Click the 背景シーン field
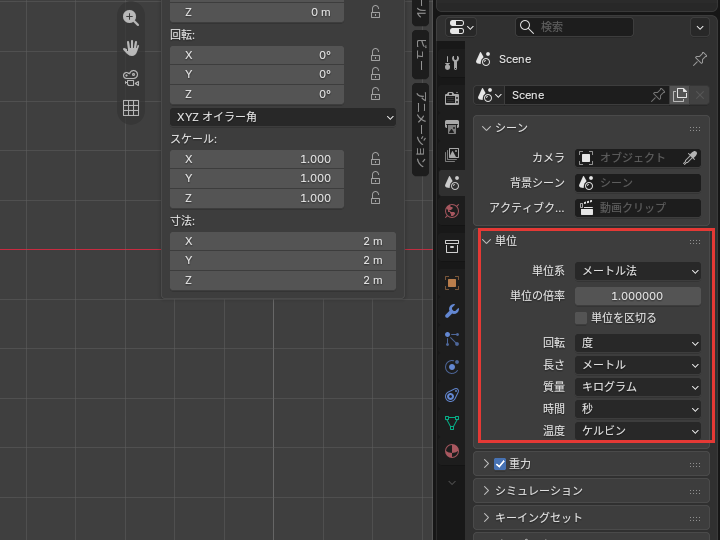Screen dimensions: 720x540 tap(638, 183)
